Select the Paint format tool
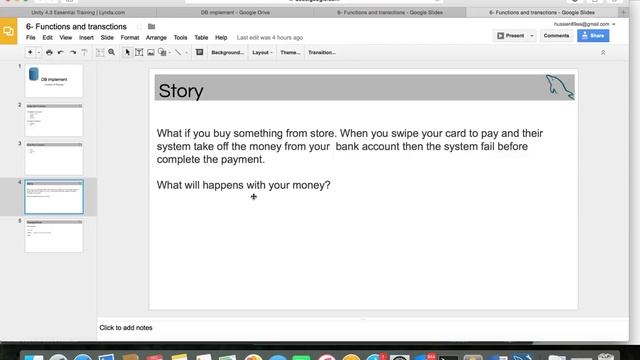The image size is (640, 360). tap(84, 52)
